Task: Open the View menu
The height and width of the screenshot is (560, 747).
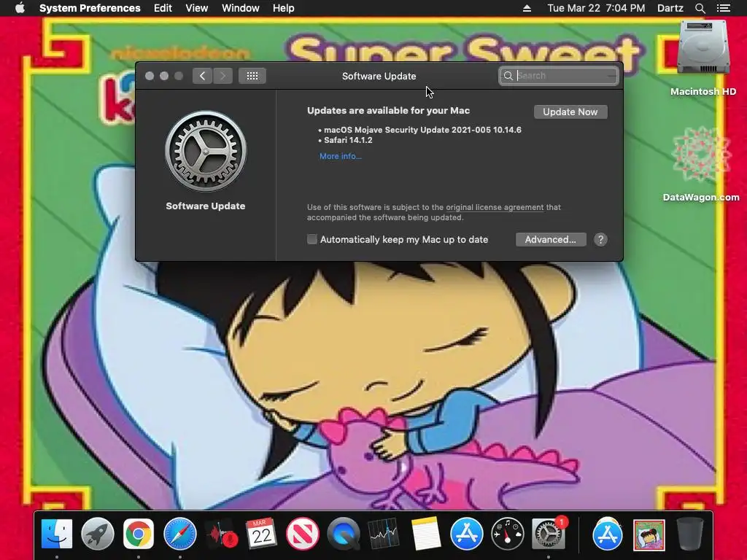Action: [x=197, y=8]
